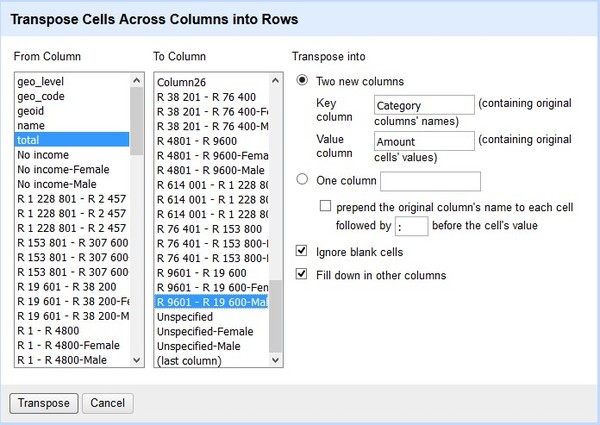Viewport: 600px width, 425px height.
Task: Click the Transpose button
Action: [42, 403]
